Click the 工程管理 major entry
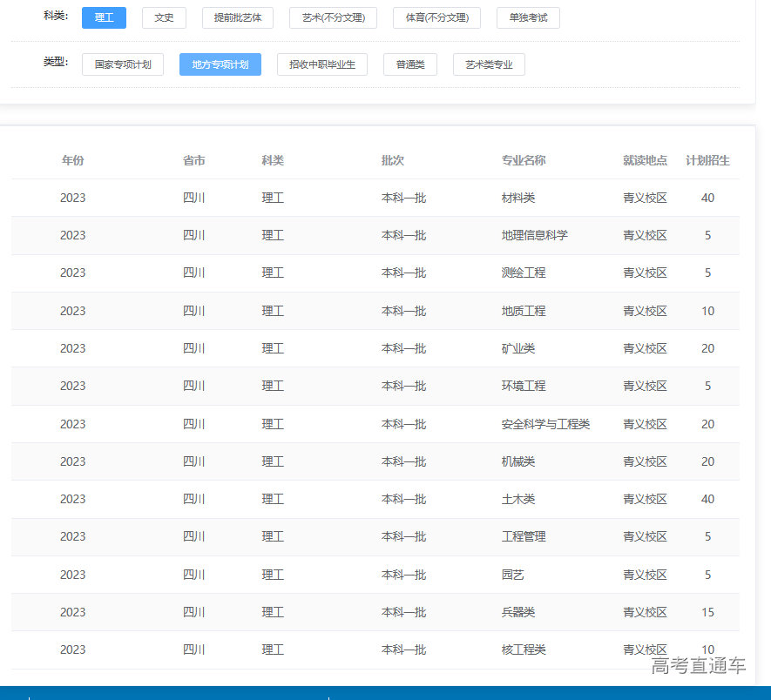Image resolution: width=771 pixels, height=700 pixels. (524, 536)
